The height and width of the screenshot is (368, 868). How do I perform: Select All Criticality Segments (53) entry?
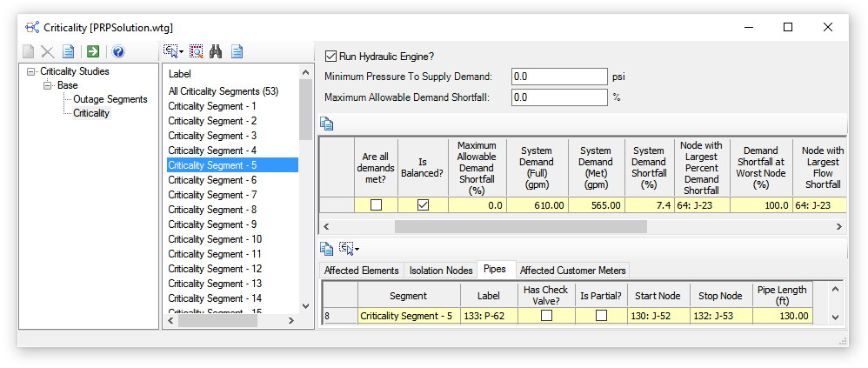point(223,91)
